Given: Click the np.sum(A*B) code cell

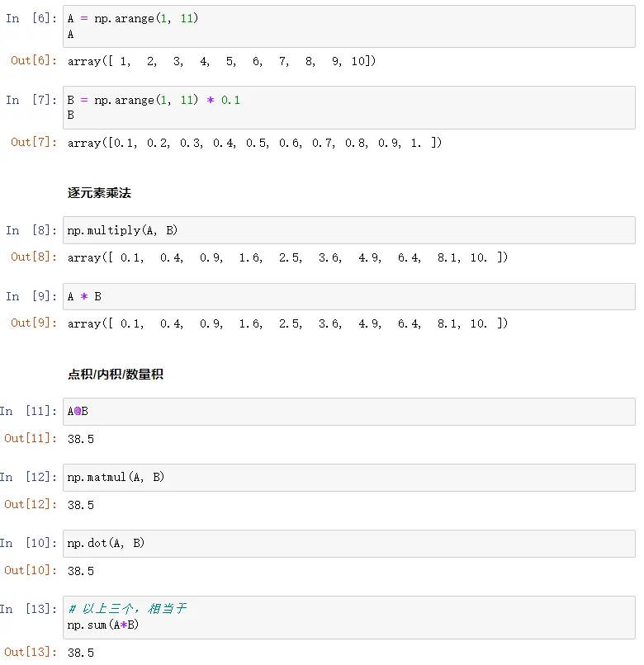Looking at the screenshot, I should (x=347, y=617).
